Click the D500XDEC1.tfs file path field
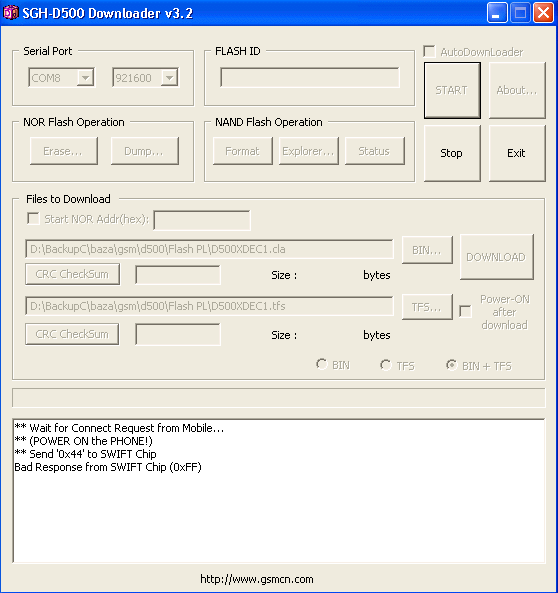 coord(209,306)
